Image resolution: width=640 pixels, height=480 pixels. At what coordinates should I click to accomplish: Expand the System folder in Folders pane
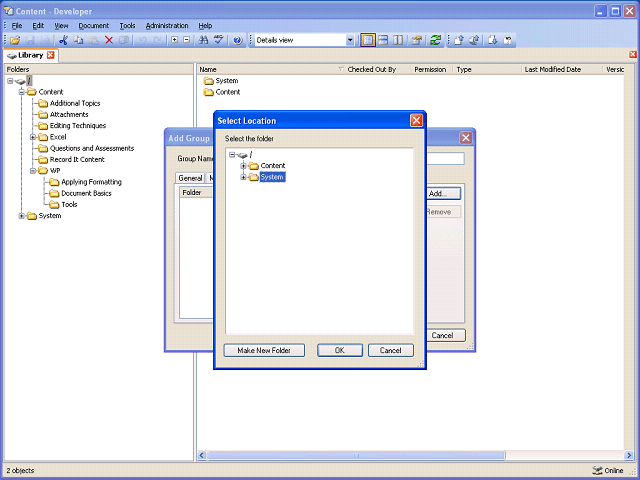pos(21,216)
